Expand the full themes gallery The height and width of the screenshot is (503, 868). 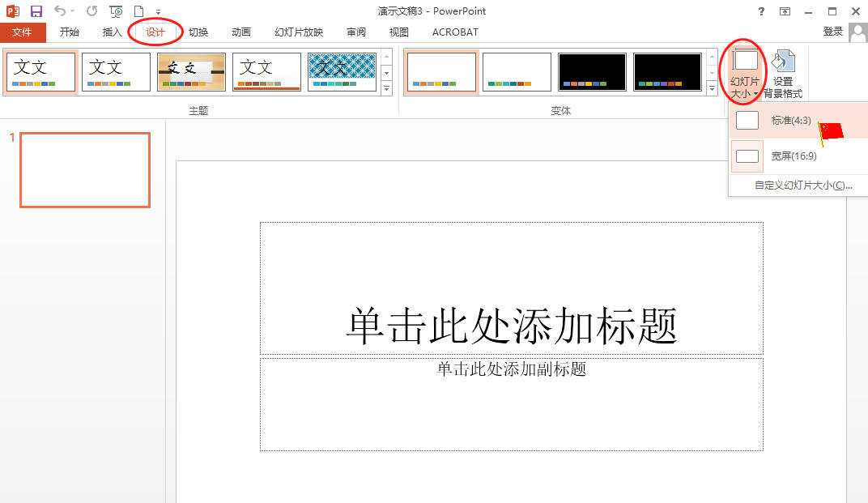(x=387, y=88)
